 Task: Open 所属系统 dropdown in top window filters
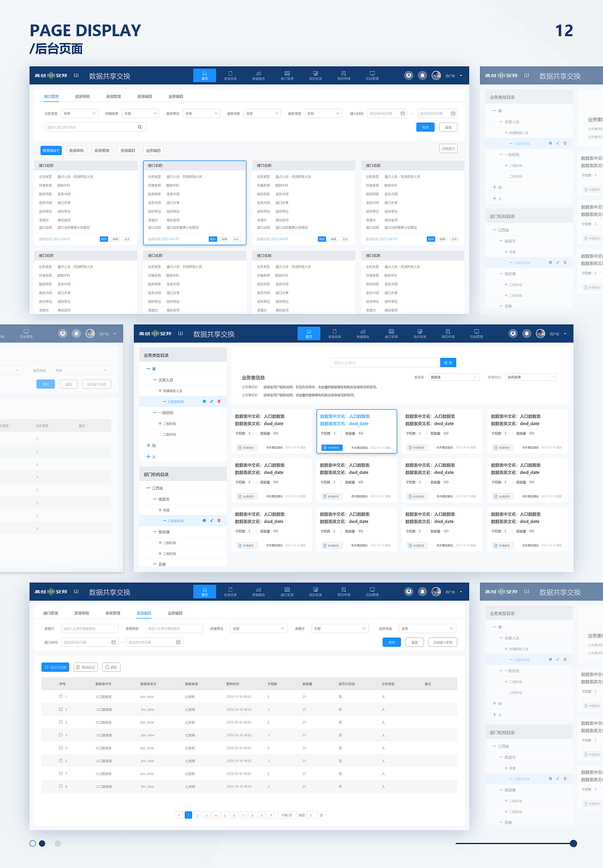140,114
